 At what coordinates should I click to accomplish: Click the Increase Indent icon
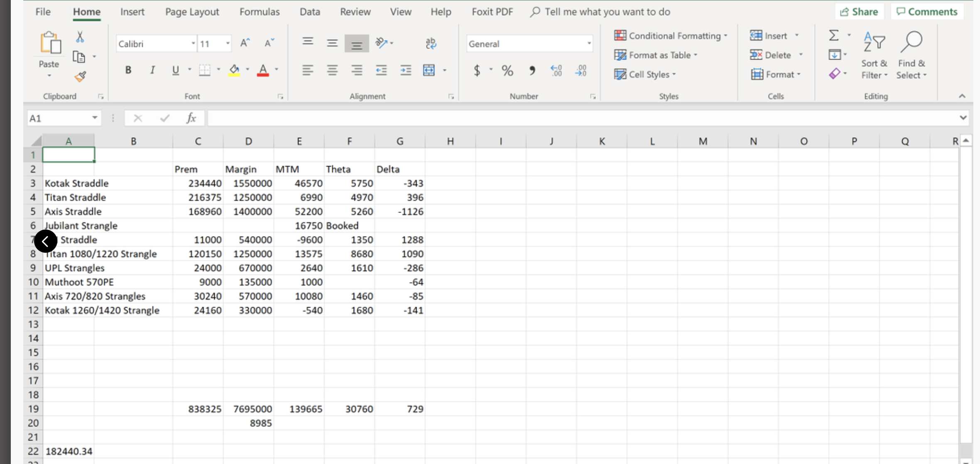click(x=405, y=70)
